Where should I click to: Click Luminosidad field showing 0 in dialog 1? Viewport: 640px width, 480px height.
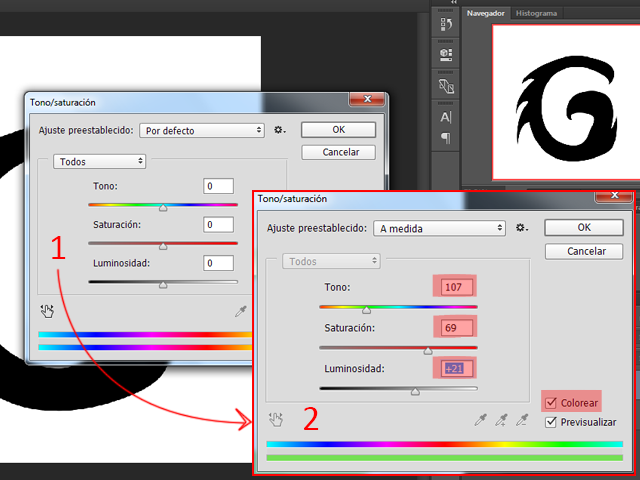point(218,263)
